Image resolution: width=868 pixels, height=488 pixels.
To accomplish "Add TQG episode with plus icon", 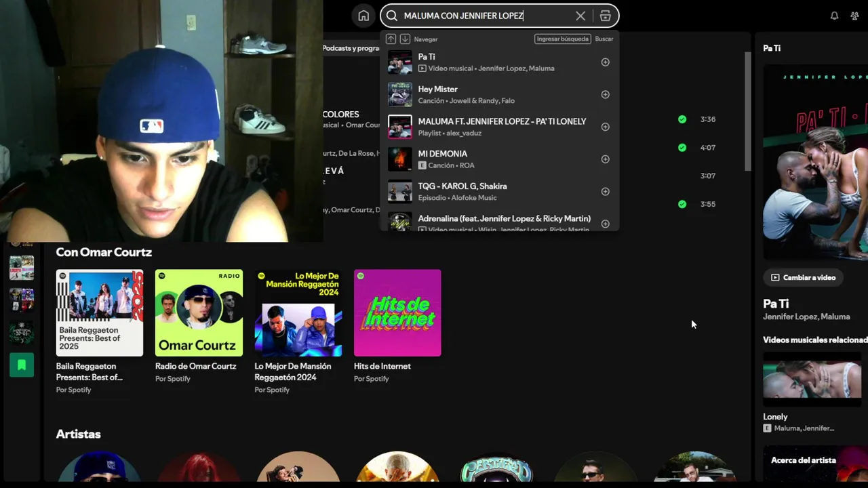I will coord(606,192).
